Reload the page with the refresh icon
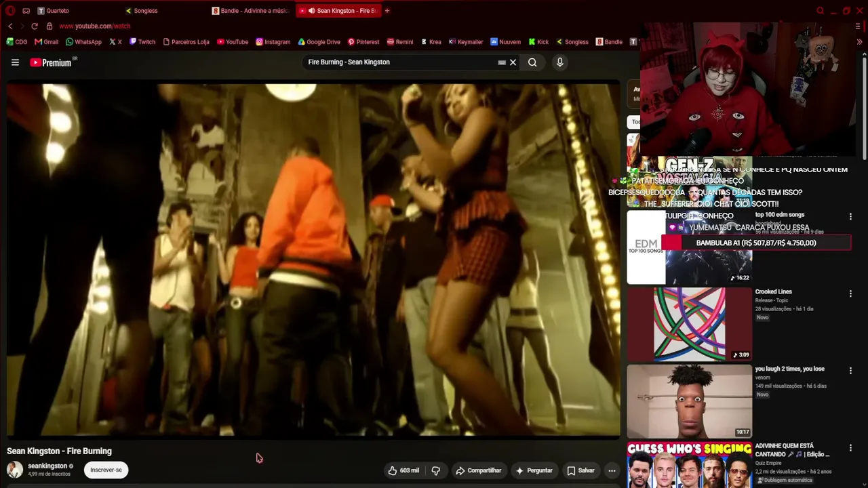The image size is (868, 488). tap(35, 26)
